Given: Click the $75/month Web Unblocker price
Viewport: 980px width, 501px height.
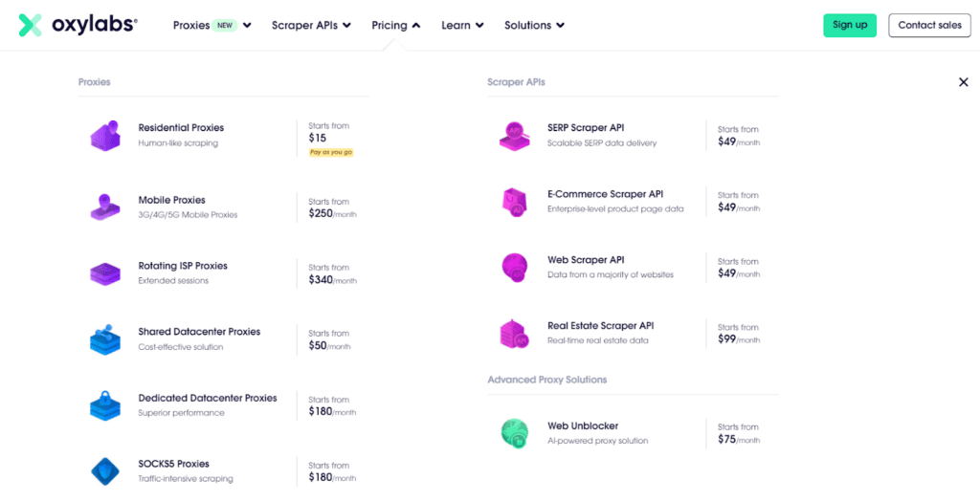Looking at the screenshot, I should coord(739,439).
